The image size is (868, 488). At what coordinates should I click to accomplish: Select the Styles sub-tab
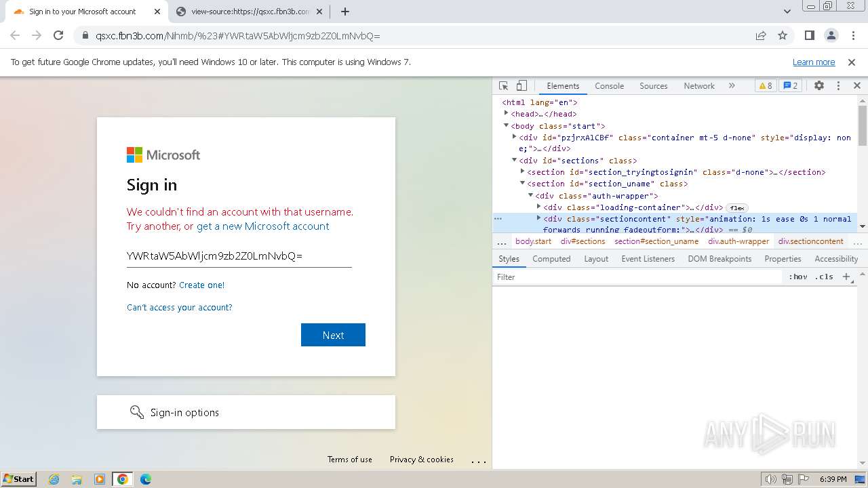509,259
